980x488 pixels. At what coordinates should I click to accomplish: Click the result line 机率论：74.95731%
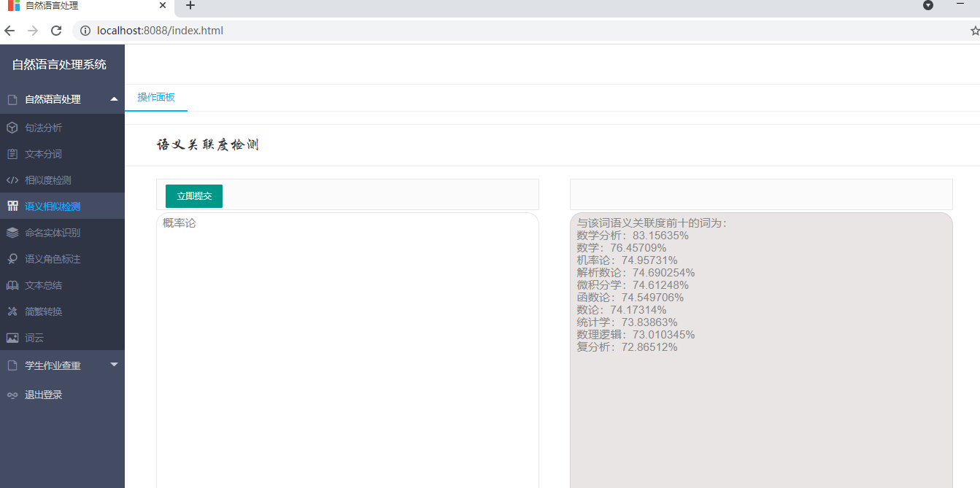[x=627, y=260]
